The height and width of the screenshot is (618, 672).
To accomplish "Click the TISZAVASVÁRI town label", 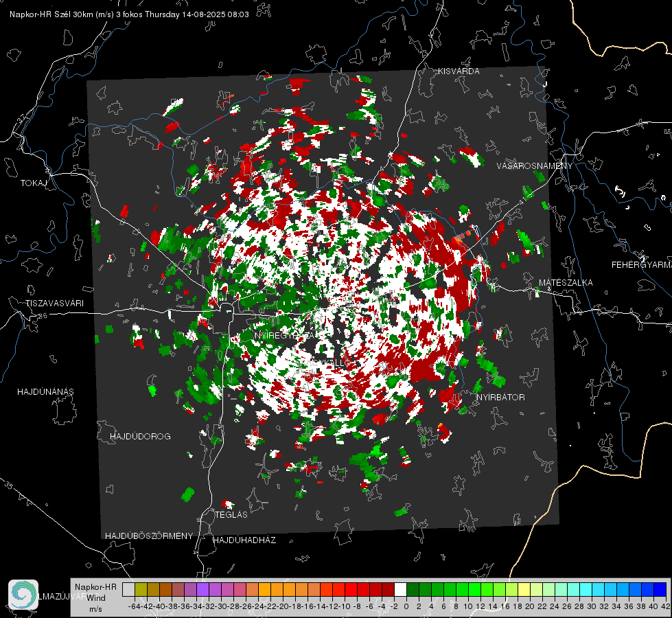I will click(54, 304).
